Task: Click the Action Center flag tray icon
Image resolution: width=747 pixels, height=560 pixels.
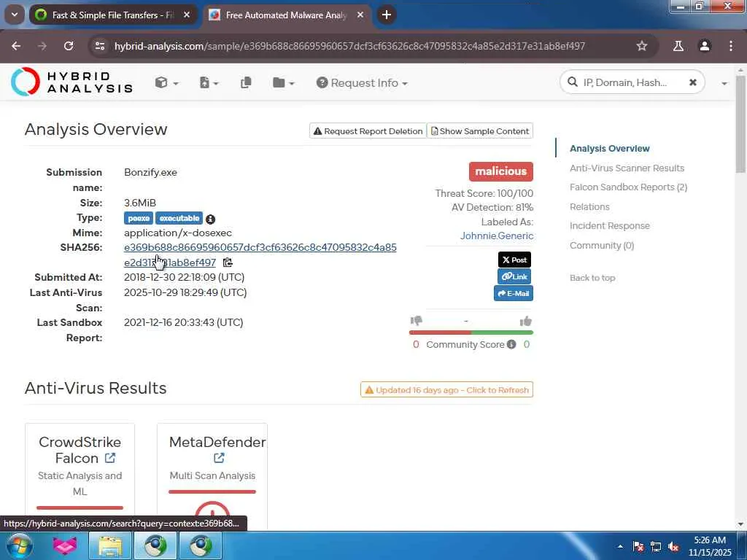Action: point(638,546)
